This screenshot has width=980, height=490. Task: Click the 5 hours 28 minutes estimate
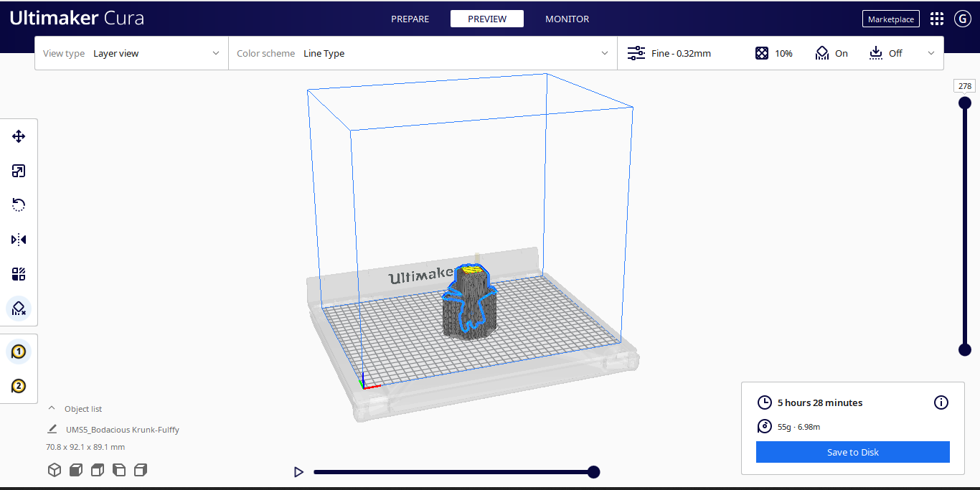pyautogui.click(x=820, y=402)
